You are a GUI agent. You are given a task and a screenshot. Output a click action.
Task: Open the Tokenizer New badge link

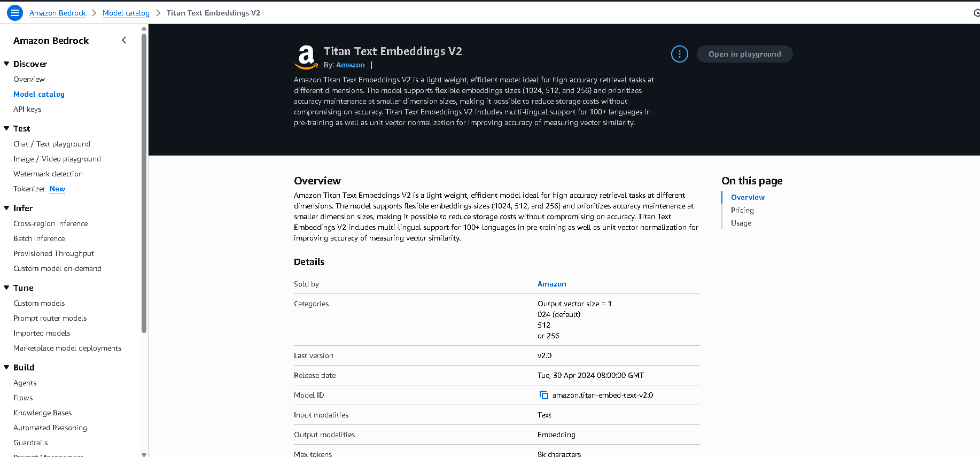click(x=57, y=189)
